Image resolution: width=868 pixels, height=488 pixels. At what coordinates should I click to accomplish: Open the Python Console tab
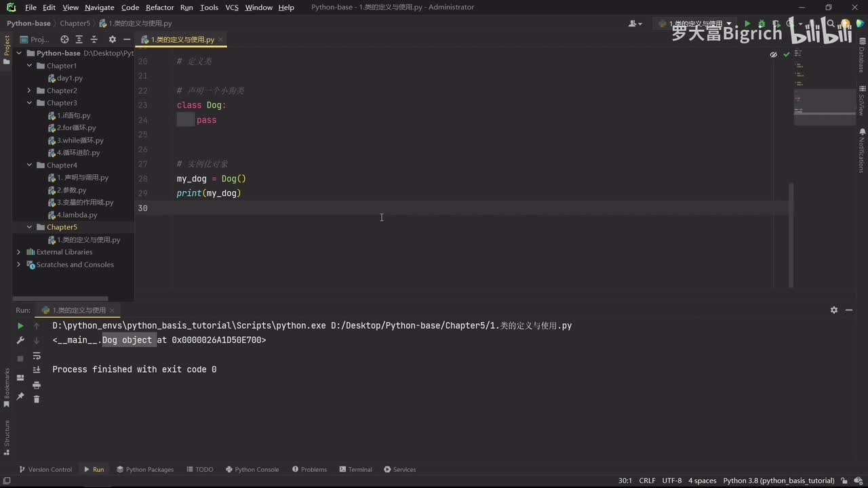pos(252,469)
